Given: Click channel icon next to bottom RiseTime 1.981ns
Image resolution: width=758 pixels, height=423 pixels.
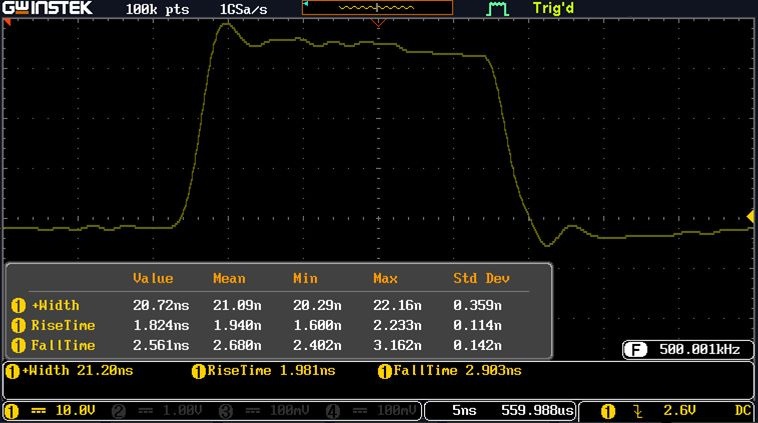Looking at the screenshot, I should coord(198,371).
